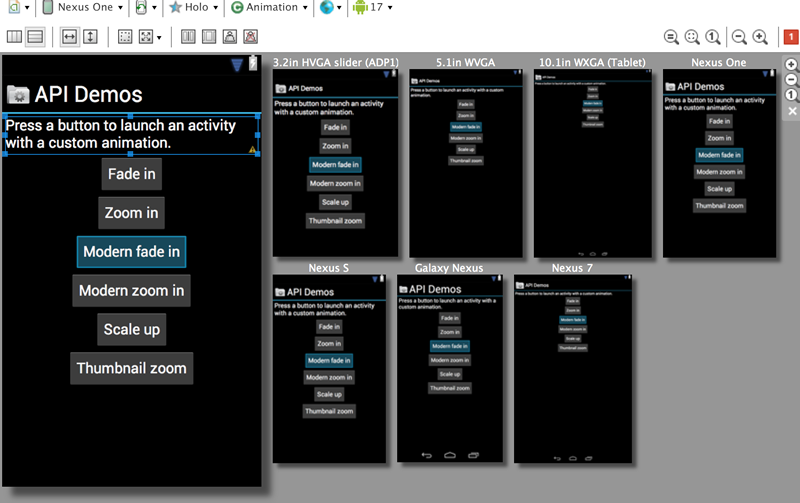
Task: Close the previews with the white X
Action: [x=792, y=111]
